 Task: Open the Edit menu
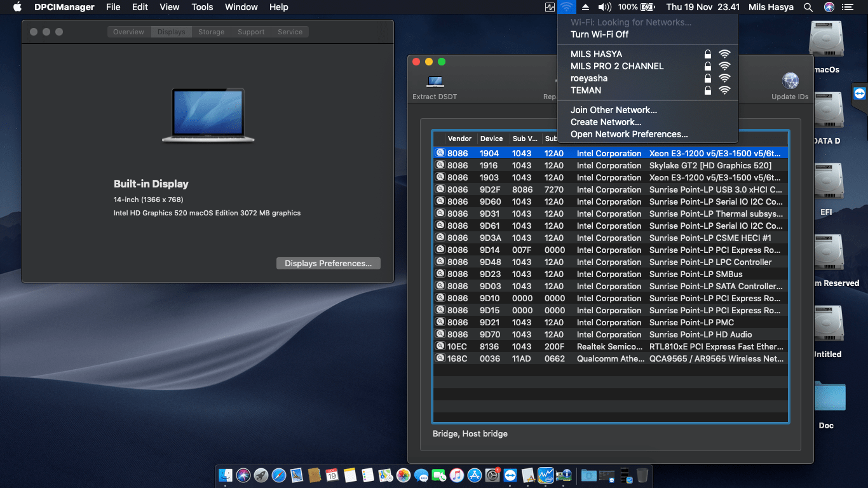pyautogui.click(x=140, y=7)
